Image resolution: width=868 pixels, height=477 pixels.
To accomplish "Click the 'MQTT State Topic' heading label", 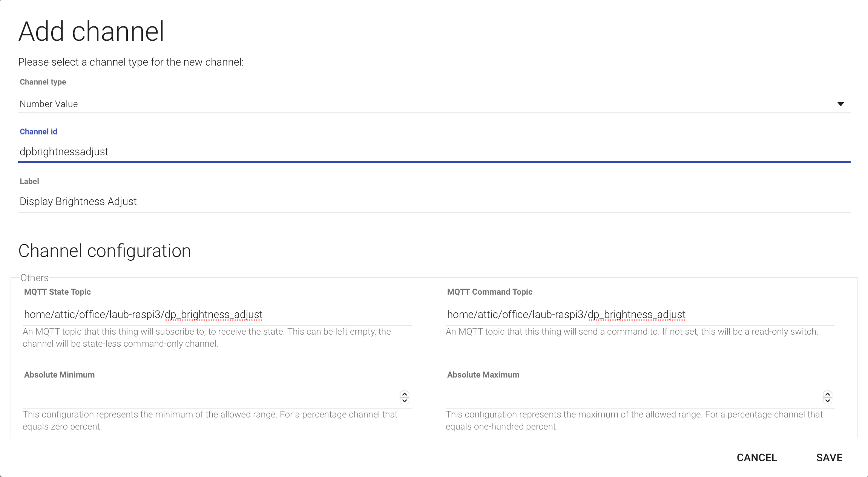I will (x=57, y=292).
